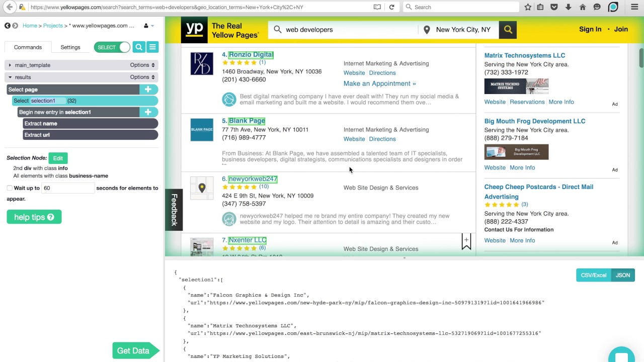This screenshot has width=644, height=362.
Task: Focus the browser Search field
Action: [x=461, y=7]
